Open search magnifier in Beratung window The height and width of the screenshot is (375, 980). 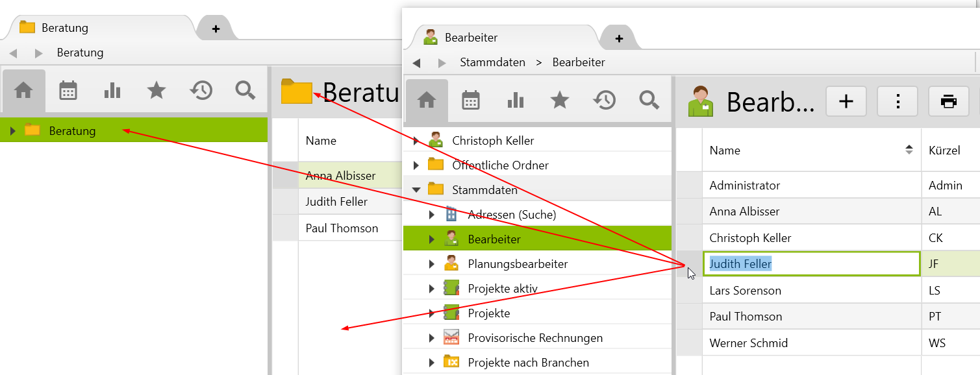coord(245,91)
